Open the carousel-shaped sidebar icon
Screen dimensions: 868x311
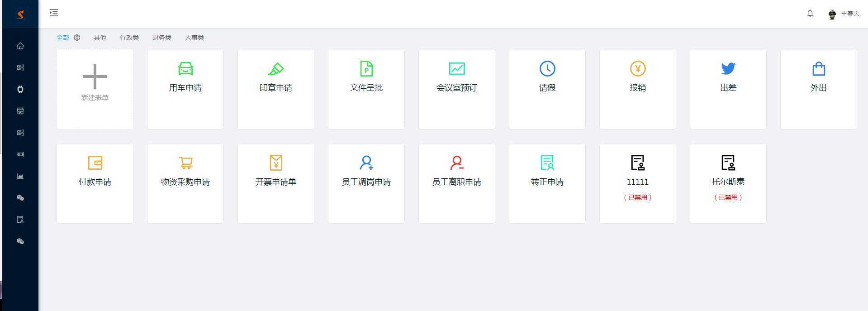pyautogui.click(x=20, y=154)
